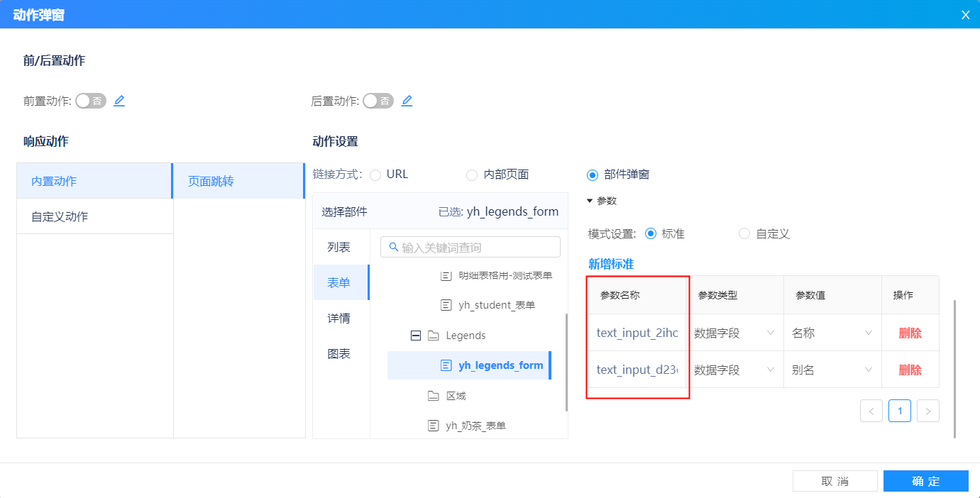Toggle the 后置动作 switch
980x498 pixels.
tap(378, 101)
